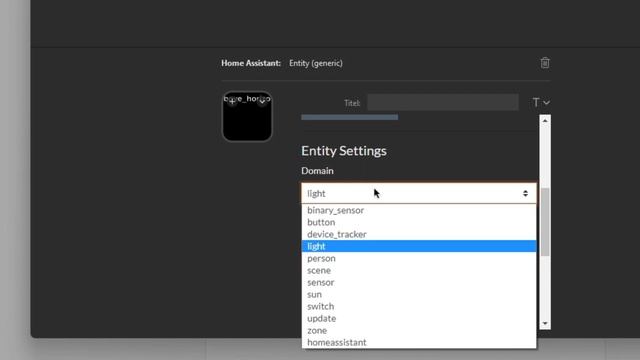Choose device_tracker from the domain list

tap(419, 234)
